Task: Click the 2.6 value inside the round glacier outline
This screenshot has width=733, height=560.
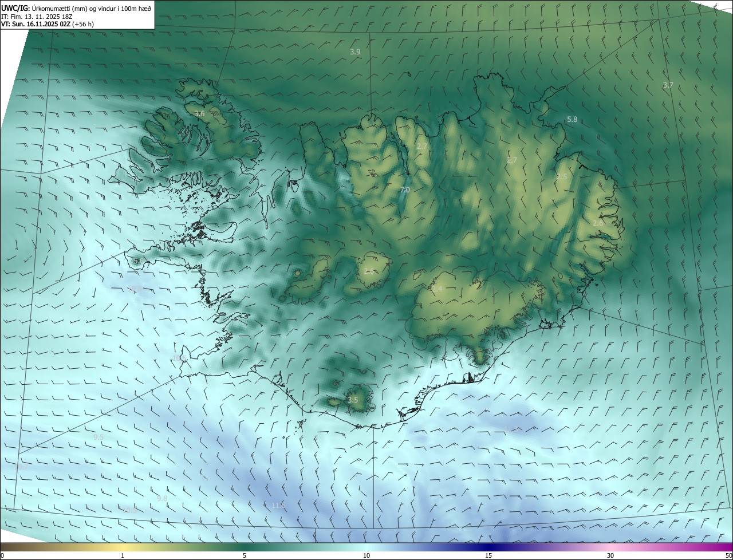Action: (369, 271)
